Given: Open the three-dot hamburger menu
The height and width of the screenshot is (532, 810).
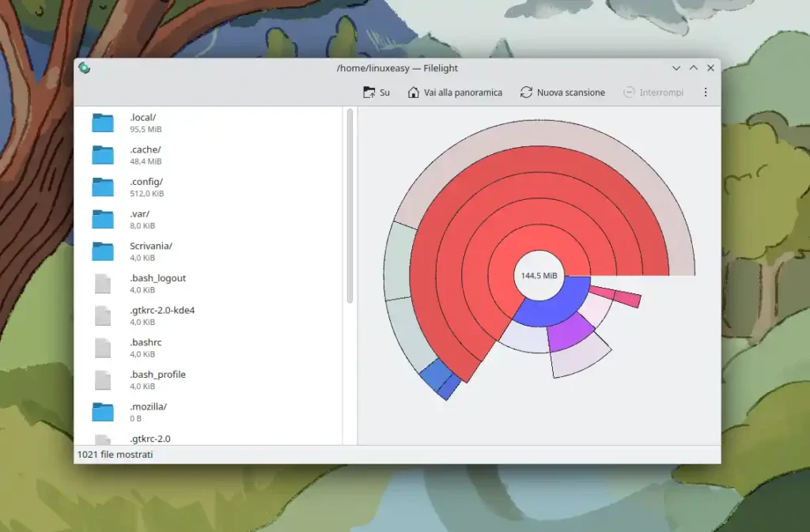Looking at the screenshot, I should 706,92.
